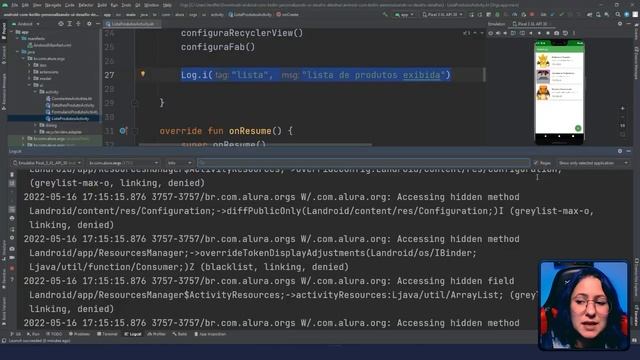Click the Search Everywhere magnifier icon
Viewport: 640px width, 360px height.
[618, 15]
